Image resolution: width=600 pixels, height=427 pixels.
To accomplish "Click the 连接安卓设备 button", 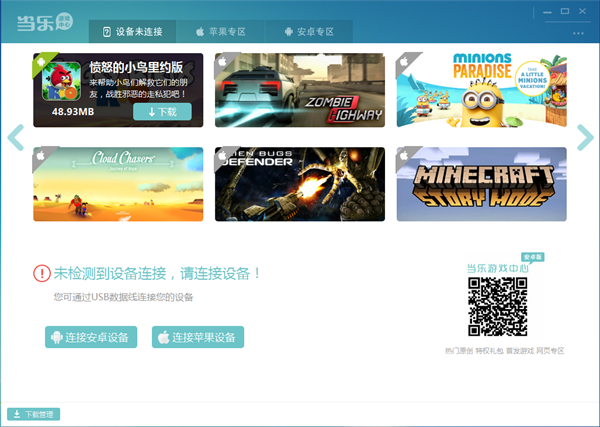I will pos(90,337).
